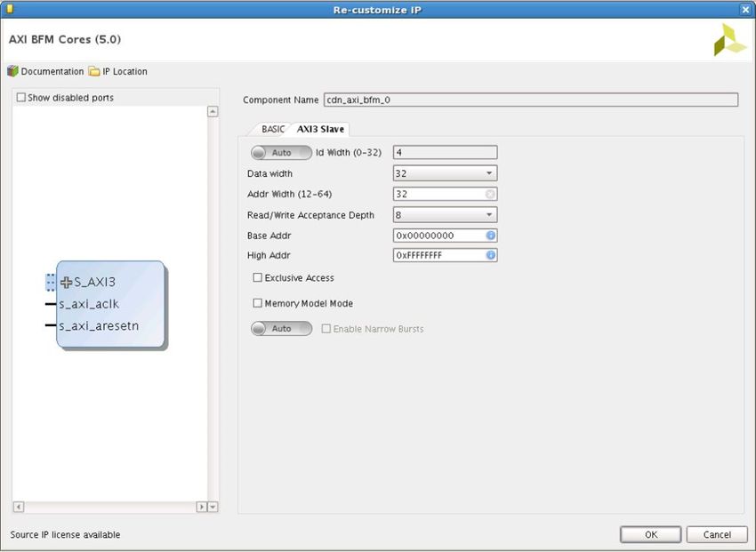Viewport: 756px width, 552px height.
Task: Click the IP Location folder icon
Action: 94,71
